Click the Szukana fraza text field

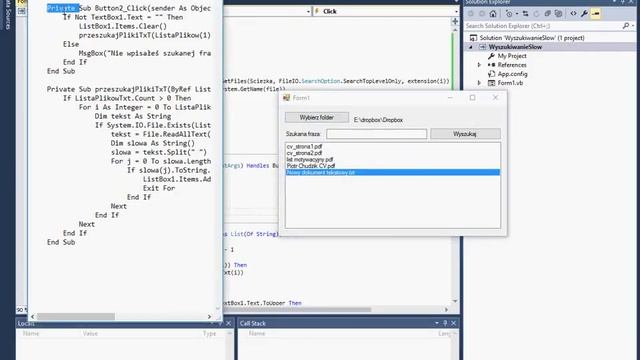pyautogui.click(x=376, y=134)
